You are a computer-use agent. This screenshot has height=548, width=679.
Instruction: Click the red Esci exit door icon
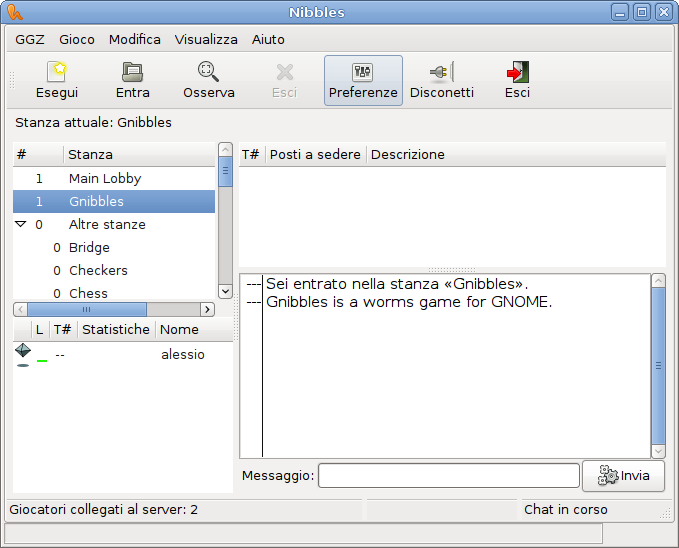pos(517,71)
